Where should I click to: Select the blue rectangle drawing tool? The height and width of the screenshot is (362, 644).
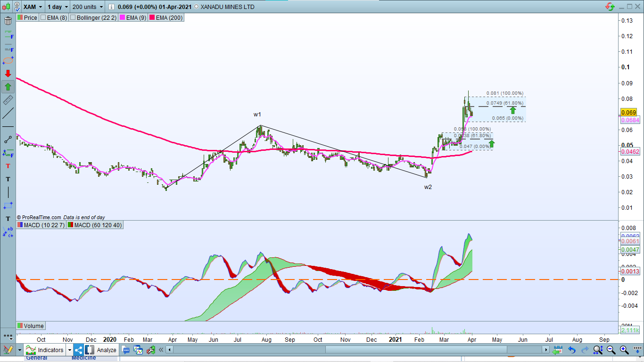(8, 206)
